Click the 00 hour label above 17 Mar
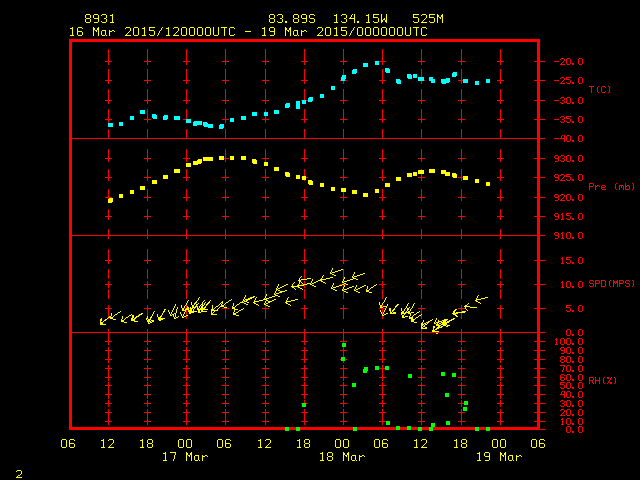The width and height of the screenshot is (640, 480). [185, 444]
